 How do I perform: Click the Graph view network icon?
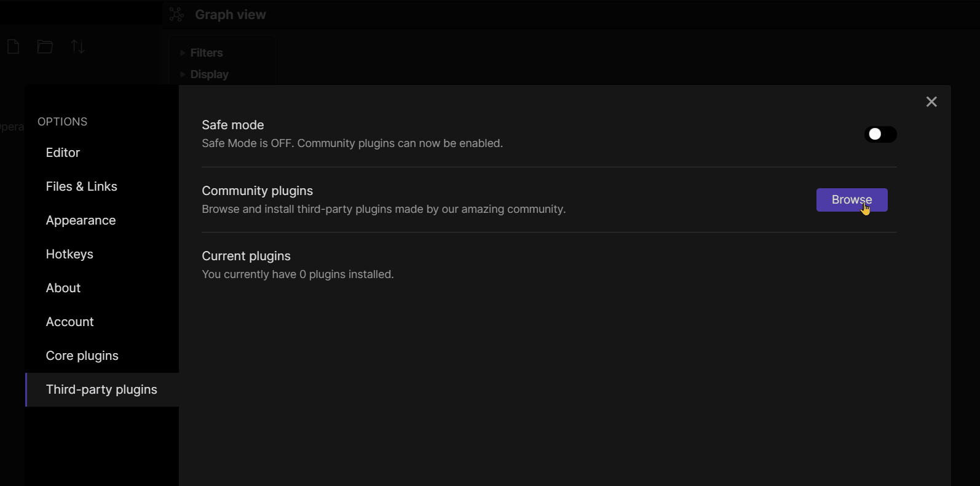coord(176,15)
